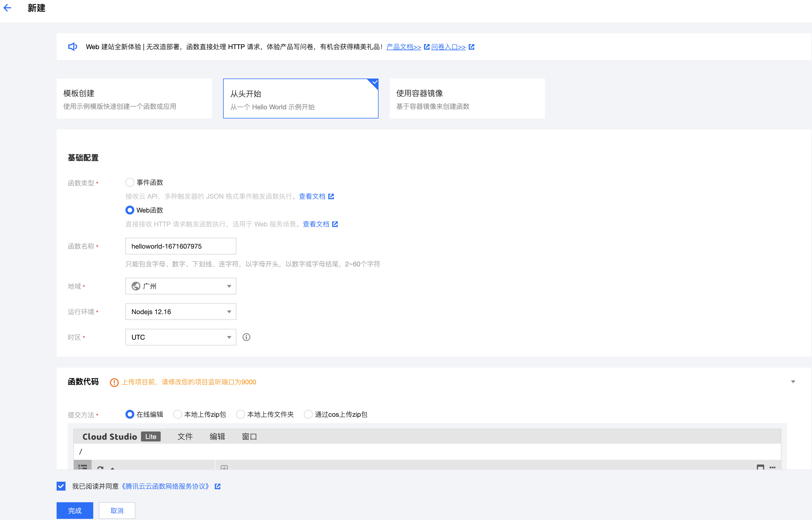This screenshot has width=812, height=520.
Task: Click the 取消 button
Action: [117, 511]
